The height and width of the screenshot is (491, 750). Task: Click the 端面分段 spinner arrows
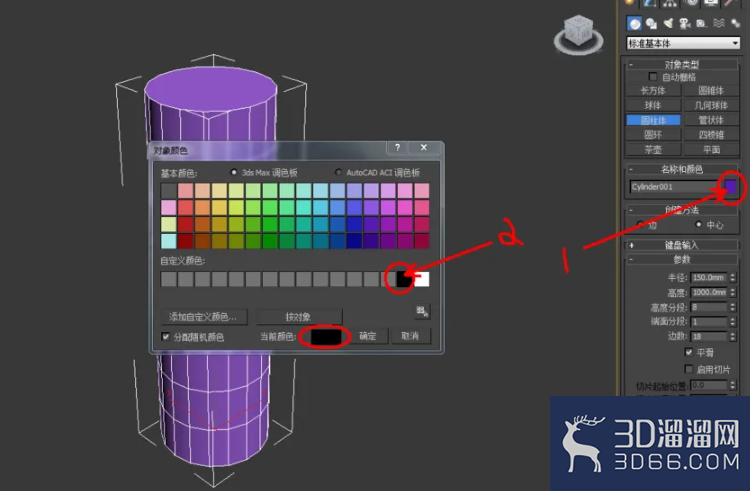click(732, 322)
